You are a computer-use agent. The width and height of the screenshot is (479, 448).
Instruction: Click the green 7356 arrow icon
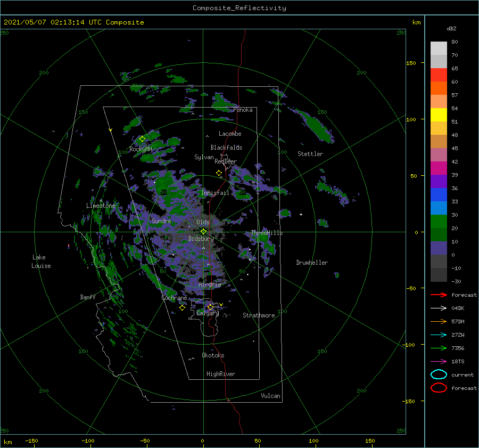pyautogui.click(x=439, y=348)
